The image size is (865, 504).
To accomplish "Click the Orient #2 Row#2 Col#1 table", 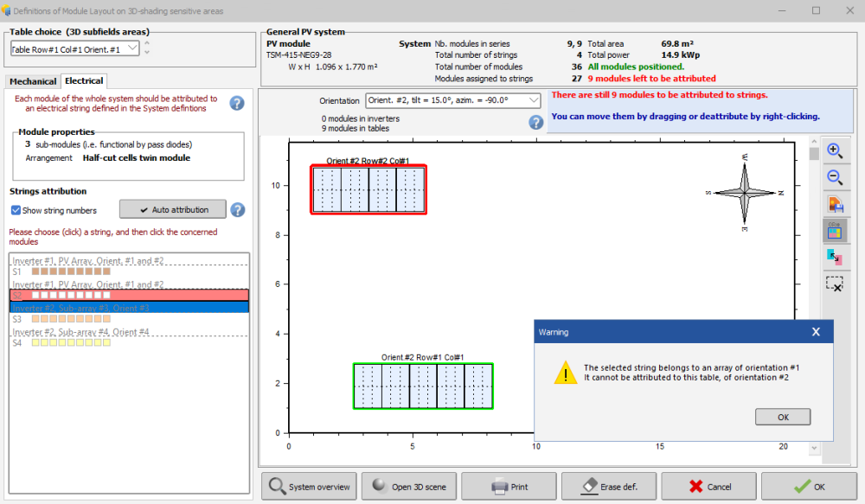I will [368, 189].
